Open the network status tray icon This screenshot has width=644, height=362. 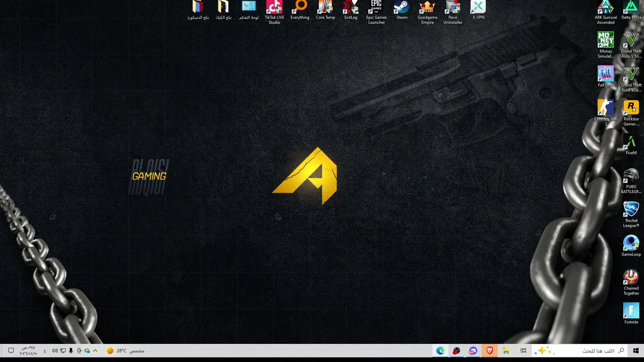(x=63, y=350)
